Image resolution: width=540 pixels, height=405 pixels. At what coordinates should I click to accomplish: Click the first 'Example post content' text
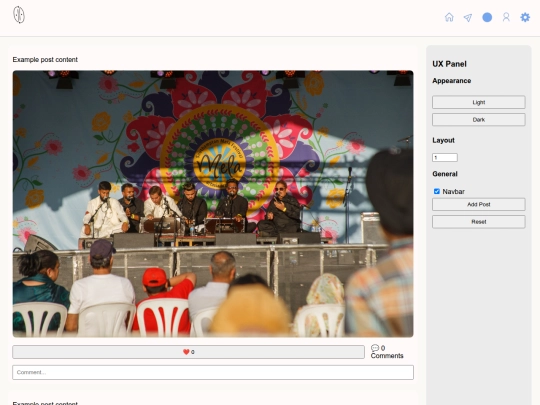45,60
